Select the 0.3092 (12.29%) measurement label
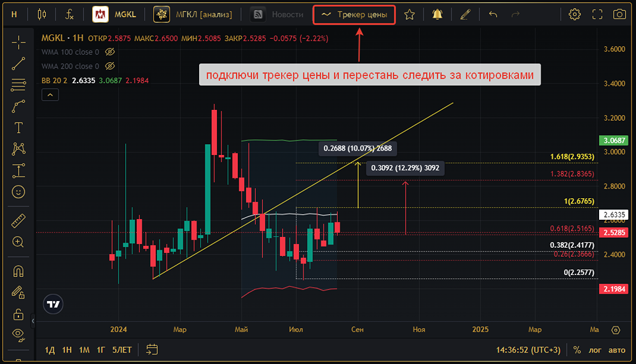 405,168
